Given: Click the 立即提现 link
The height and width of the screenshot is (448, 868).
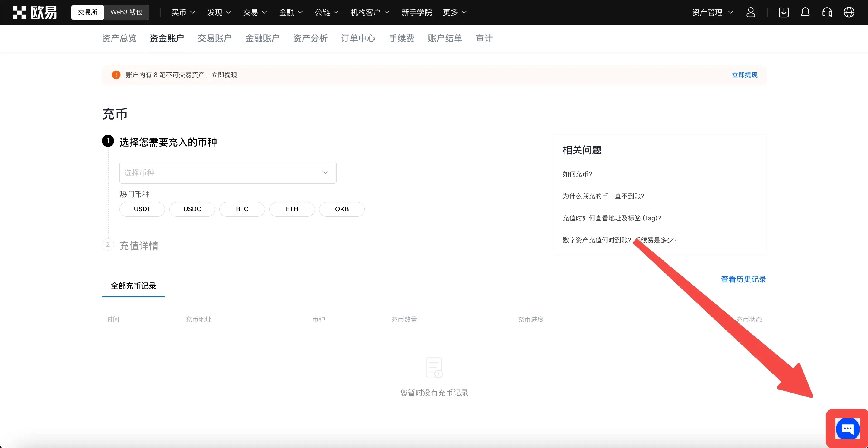Looking at the screenshot, I should coord(744,75).
